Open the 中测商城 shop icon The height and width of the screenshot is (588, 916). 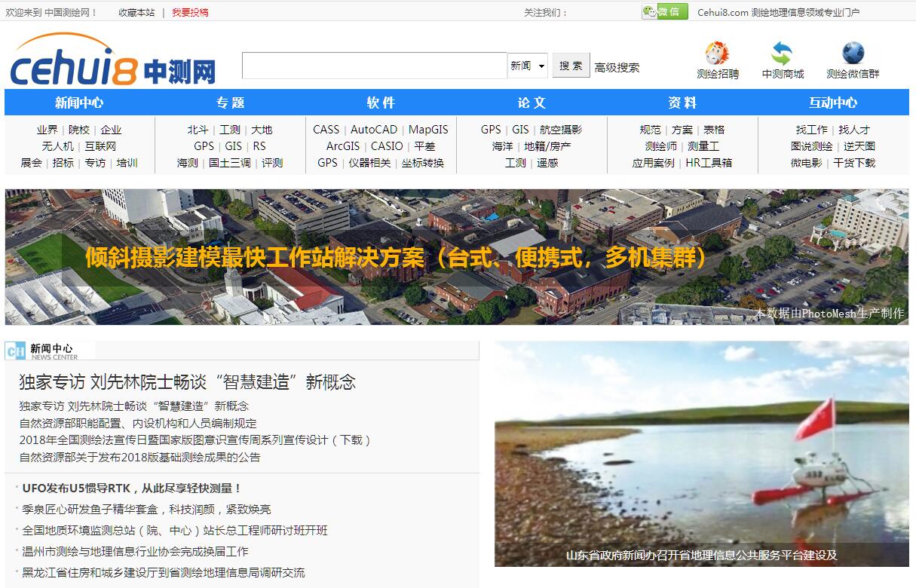[x=782, y=54]
